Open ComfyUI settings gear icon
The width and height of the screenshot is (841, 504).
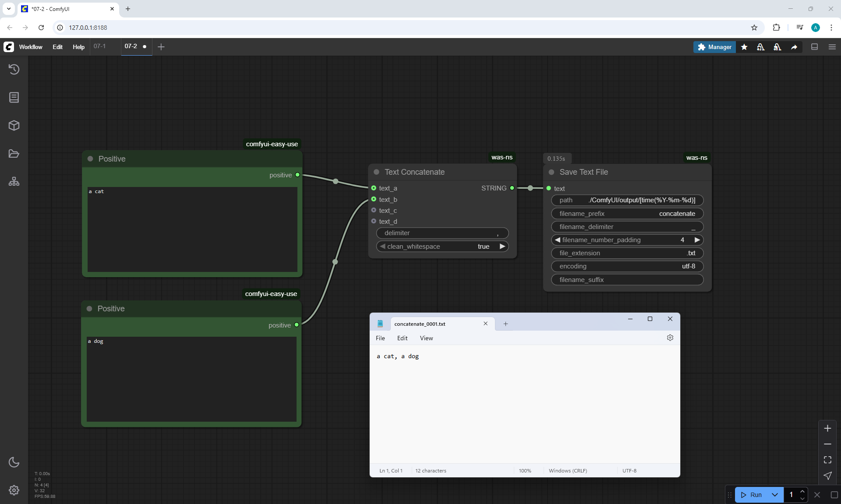(14, 490)
